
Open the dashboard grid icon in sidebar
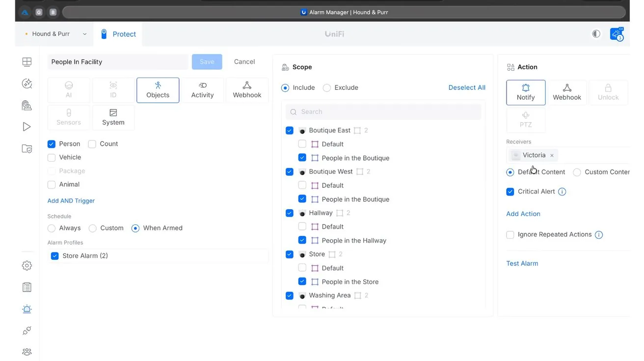pyautogui.click(x=27, y=62)
